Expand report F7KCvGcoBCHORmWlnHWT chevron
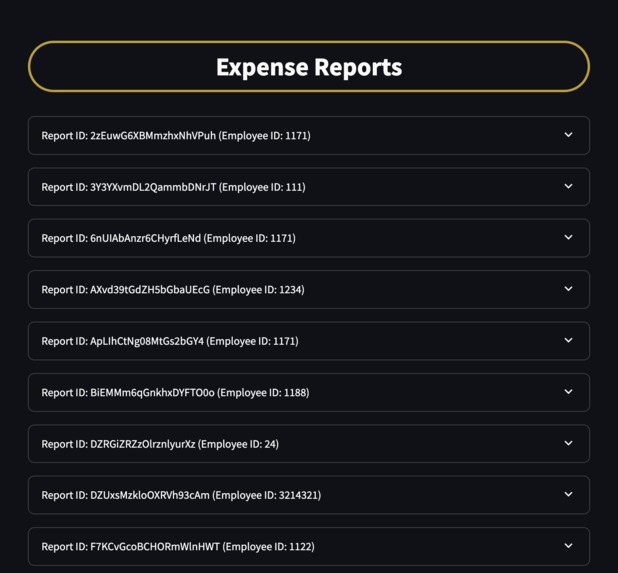Screen dimensions: 618x573 click(x=568, y=546)
